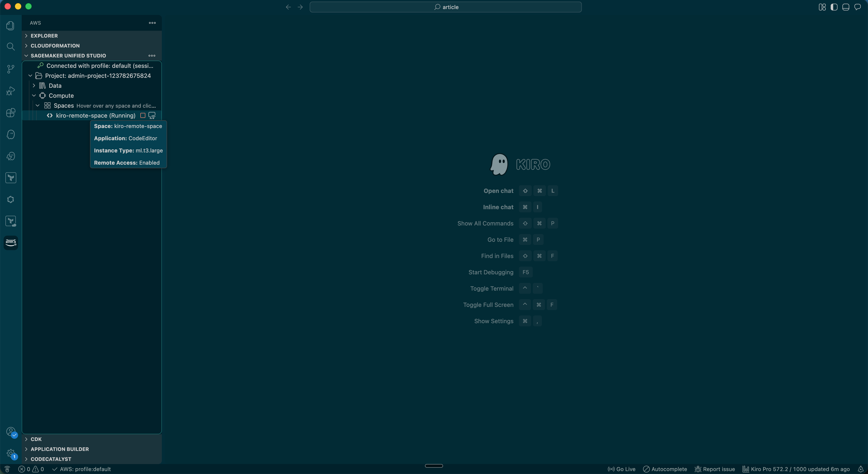
Task: Click Go Live in the status bar
Action: point(621,469)
